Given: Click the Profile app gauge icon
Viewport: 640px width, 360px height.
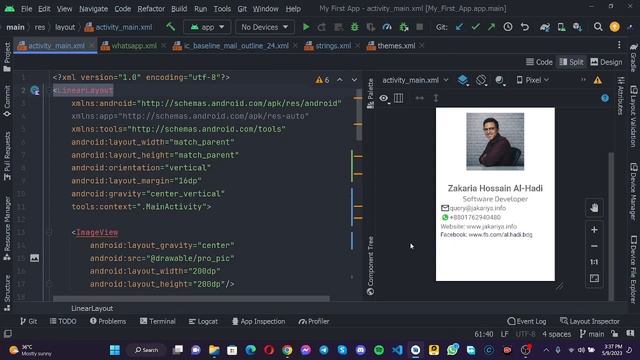Looking at the screenshot, I should 387,27.
